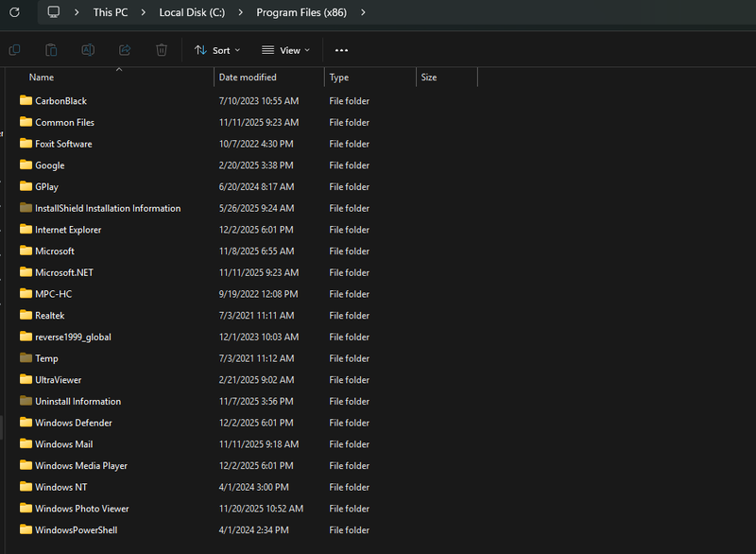The height and width of the screenshot is (554, 756).
Task: Sort by the Size column header
Action: [429, 78]
